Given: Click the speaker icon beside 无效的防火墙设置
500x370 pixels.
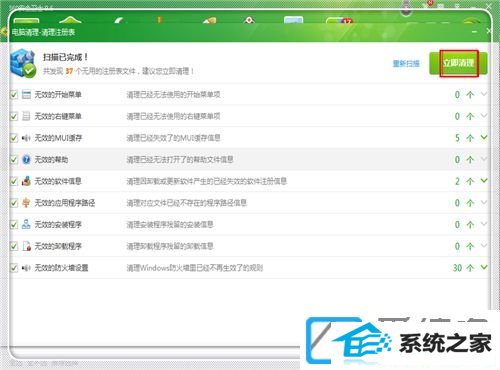Looking at the screenshot, I should pos(26,268).
